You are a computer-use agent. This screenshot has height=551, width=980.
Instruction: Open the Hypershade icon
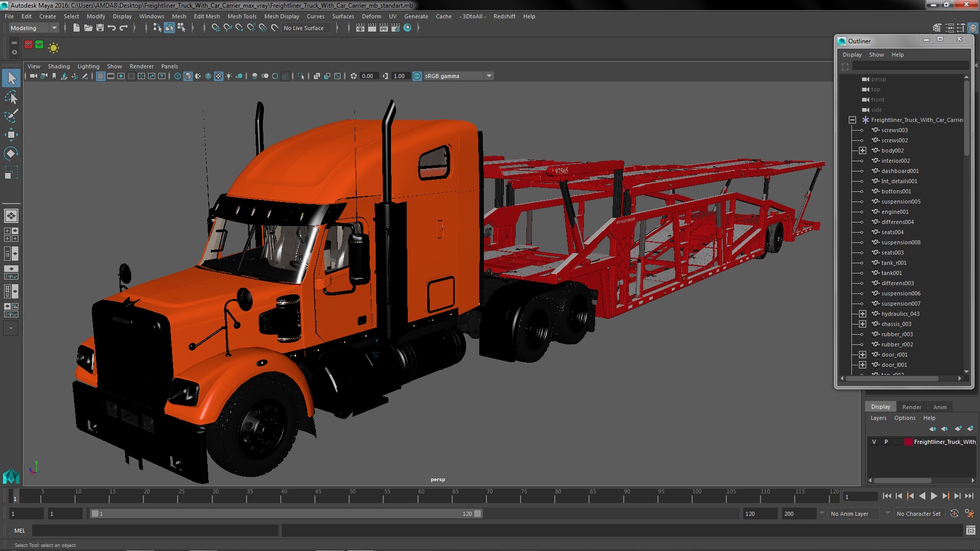tap(407, 28)
